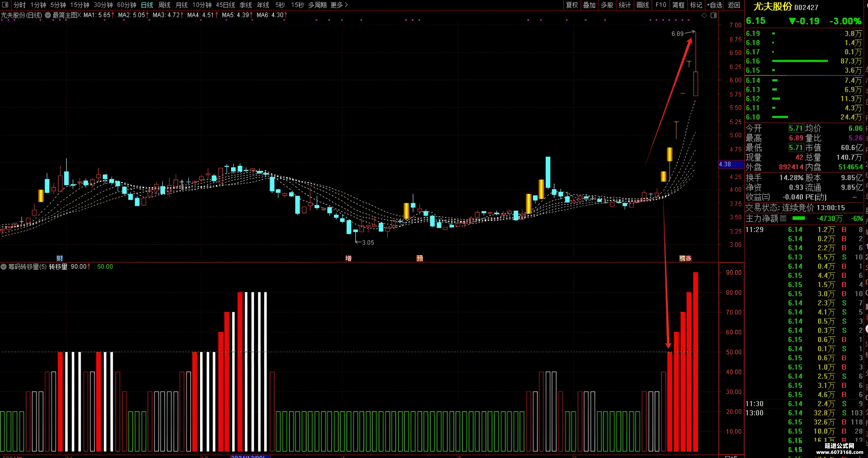Click the current price 6.15 in quote header

click(755, 21)
